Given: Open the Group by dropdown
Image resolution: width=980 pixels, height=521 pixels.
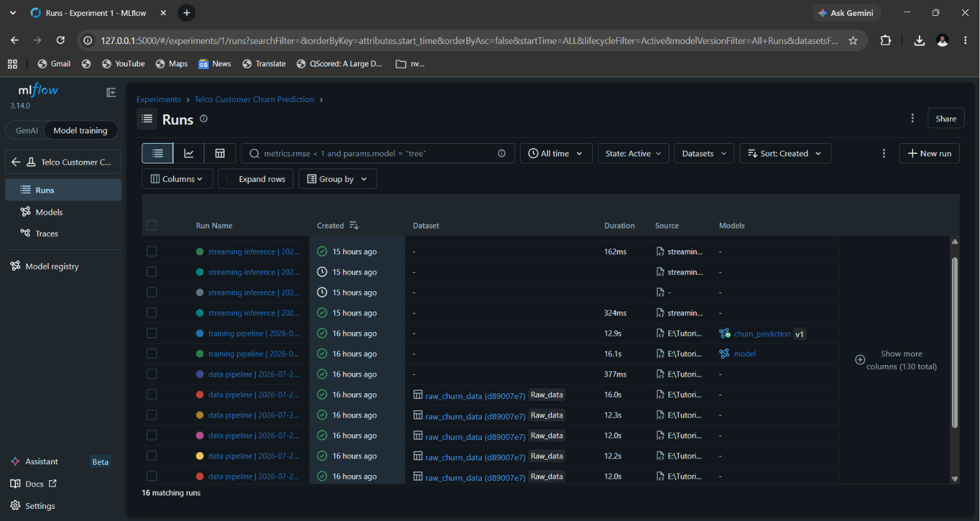Looking at the screenshot, I should tap(338, 179).
